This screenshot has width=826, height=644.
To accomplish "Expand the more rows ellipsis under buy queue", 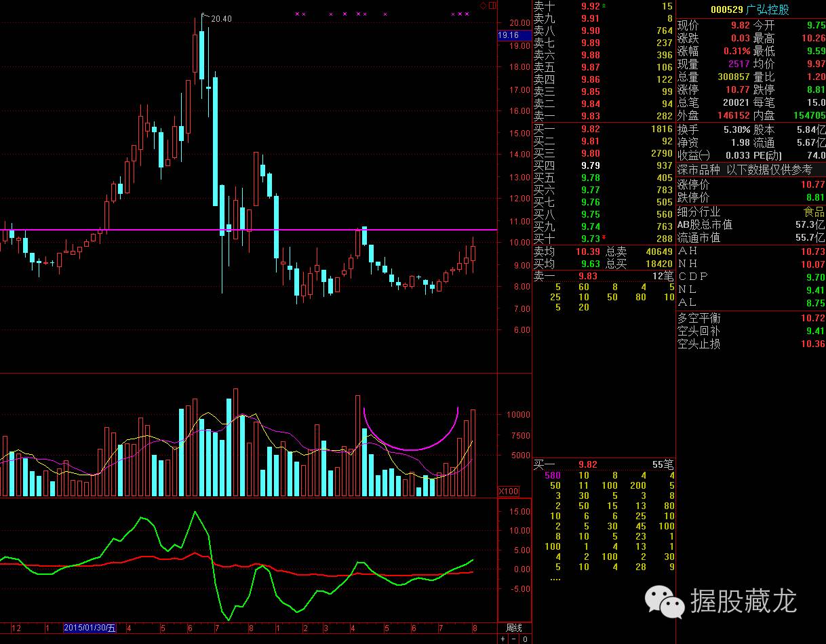I will point(555,578).
